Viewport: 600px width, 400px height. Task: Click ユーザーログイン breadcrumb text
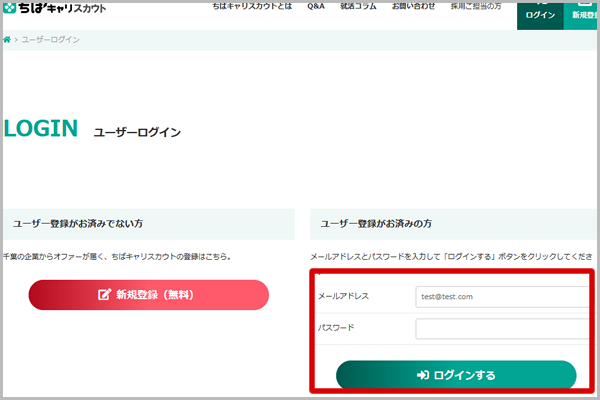pos(51,40)
